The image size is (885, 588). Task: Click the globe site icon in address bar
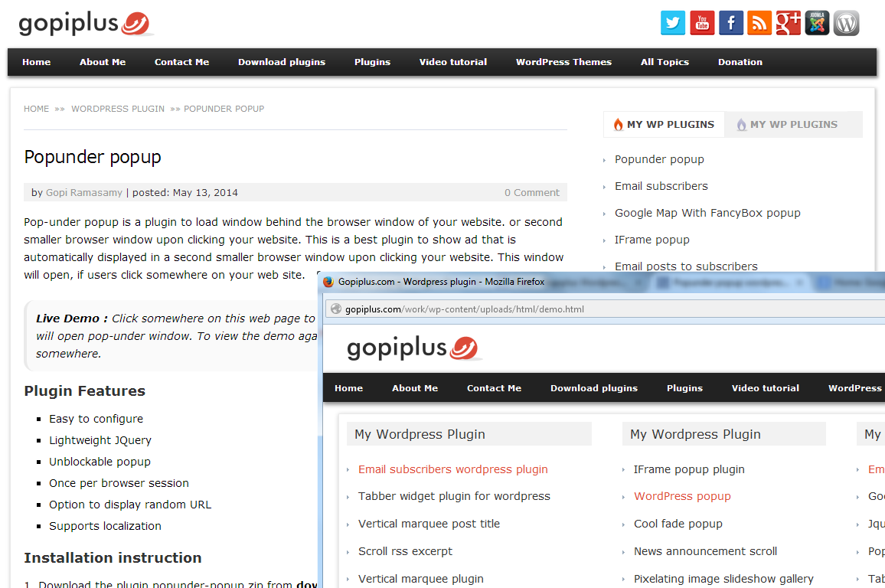click(336, 309)
